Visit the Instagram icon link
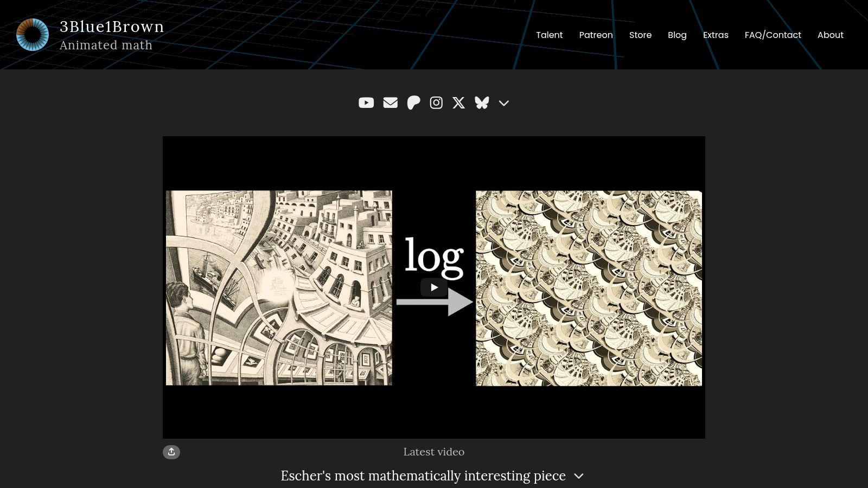Image resolution: width=868 pixels, height=488 pixels. pyautogui.click(x=436, y=102)
